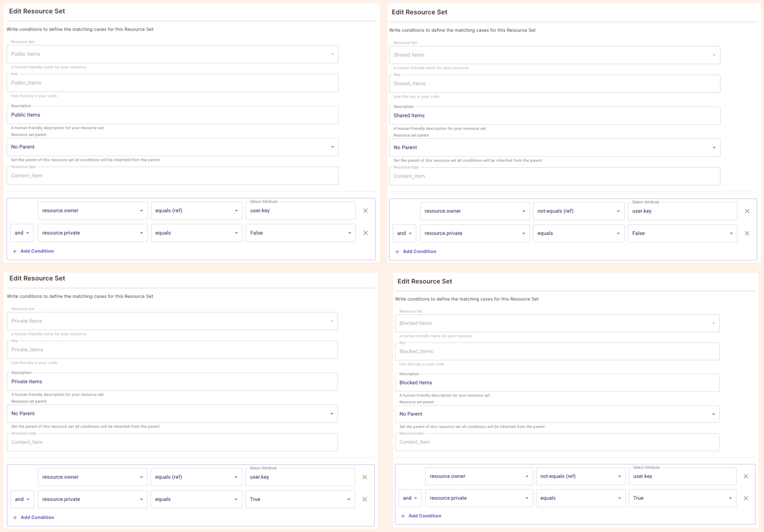Edit the Blocked Items description field
The width and height of the screenshot is (764, 532).
pyautogui.click(x=557, y=383)
